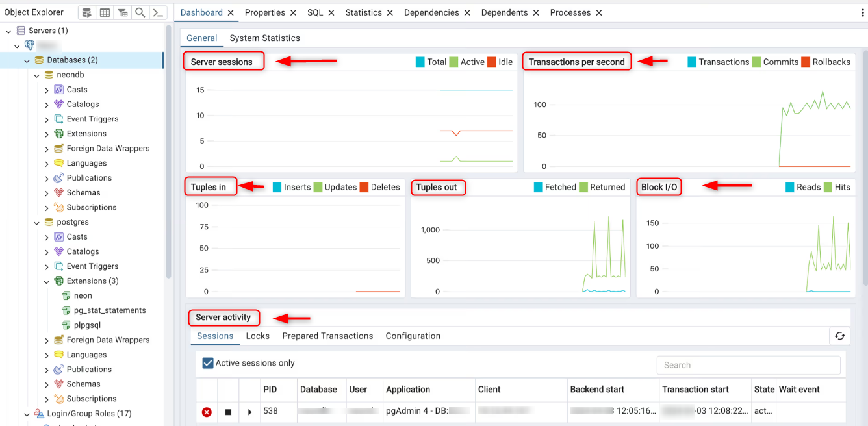
Task: Open the Query Tool from Object Explorer toolbar
Action: click(x=86, y=13)
